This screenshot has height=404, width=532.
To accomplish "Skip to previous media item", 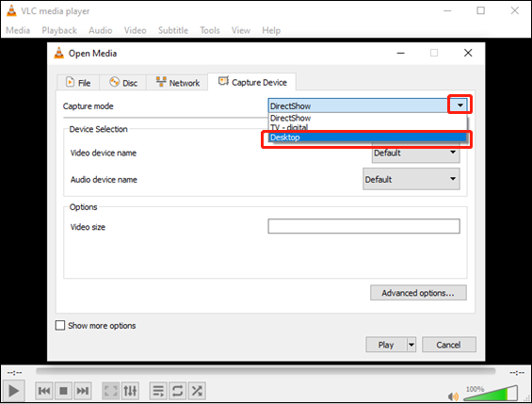I will point(44,391).
